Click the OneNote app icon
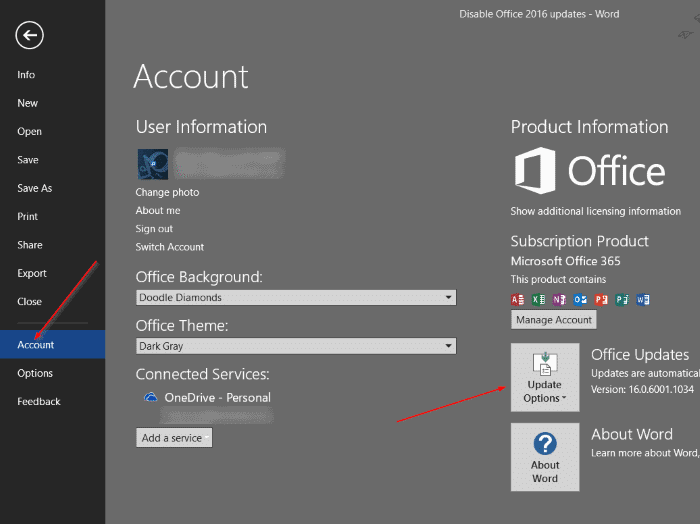Screen dimensions: 700x524 (559, 299)
